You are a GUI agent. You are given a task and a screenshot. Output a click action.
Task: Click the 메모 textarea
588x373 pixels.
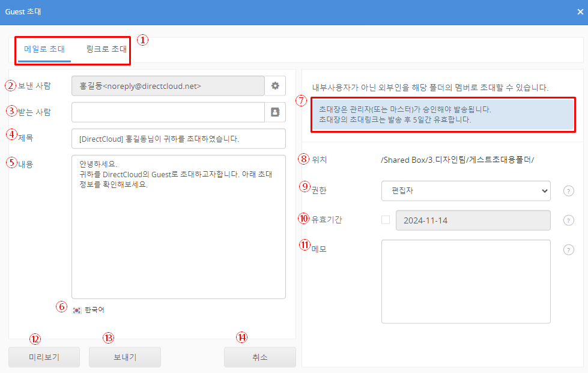point(465,281)
